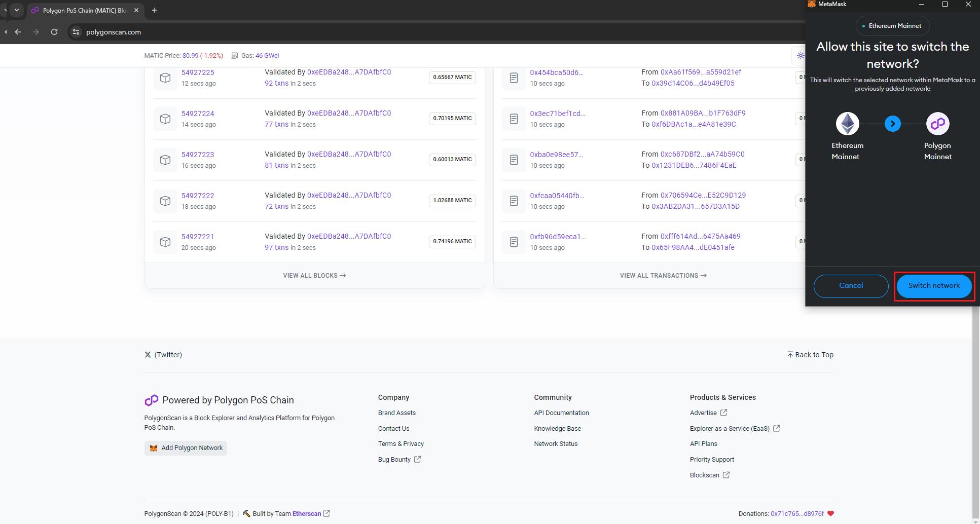This screenshot has width=980, height=524.
Task: Click VIEW ALL BLOCKS link
Action: click(314, 276)
